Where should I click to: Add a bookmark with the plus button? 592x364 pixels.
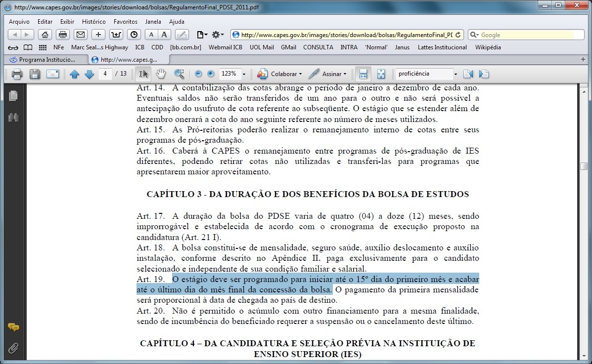pyautogui.click(x=98, y=35)
